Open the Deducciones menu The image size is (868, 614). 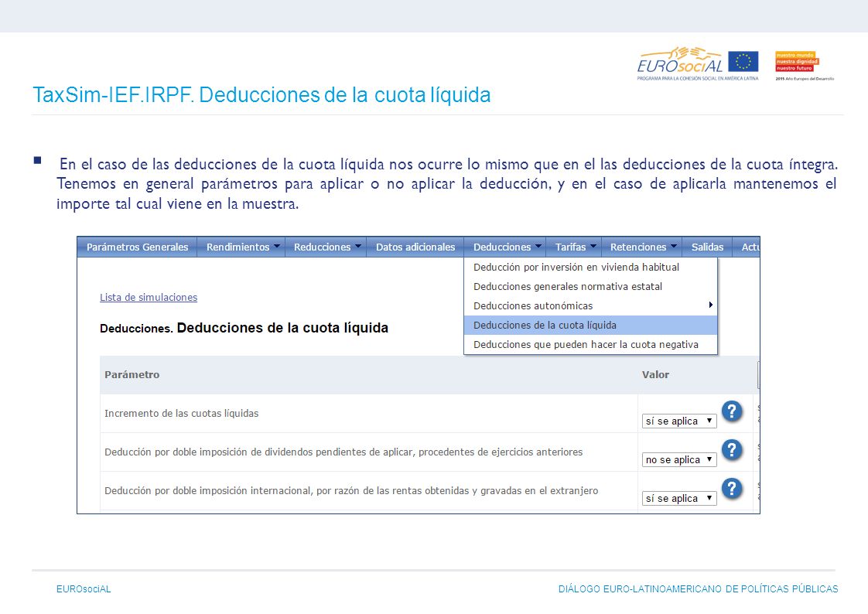tap(506, 247)
